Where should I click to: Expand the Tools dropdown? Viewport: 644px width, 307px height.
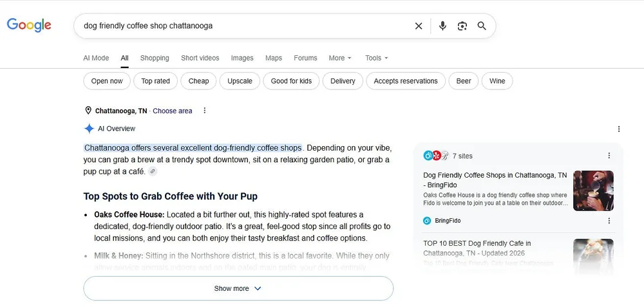pos(377,58)
